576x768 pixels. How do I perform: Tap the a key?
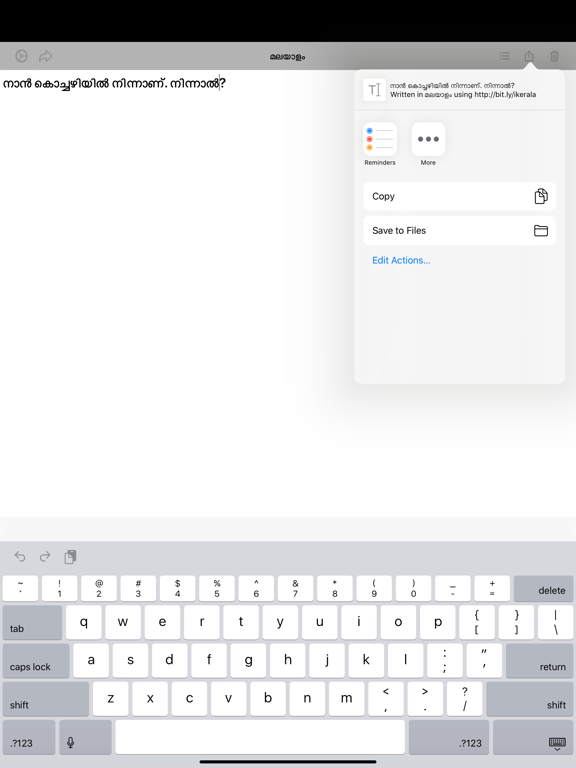pos(91,661)
